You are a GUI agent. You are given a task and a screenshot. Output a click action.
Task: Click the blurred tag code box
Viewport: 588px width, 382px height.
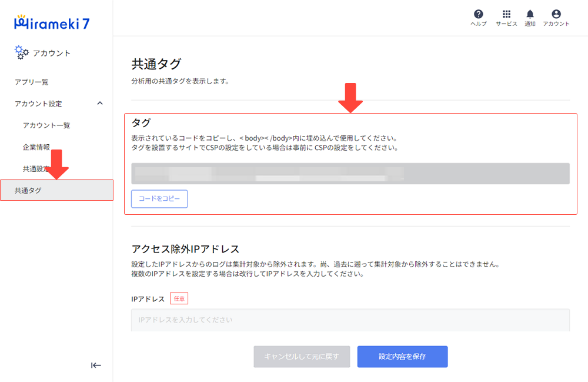pyautogui.click(x=350, y=174)
